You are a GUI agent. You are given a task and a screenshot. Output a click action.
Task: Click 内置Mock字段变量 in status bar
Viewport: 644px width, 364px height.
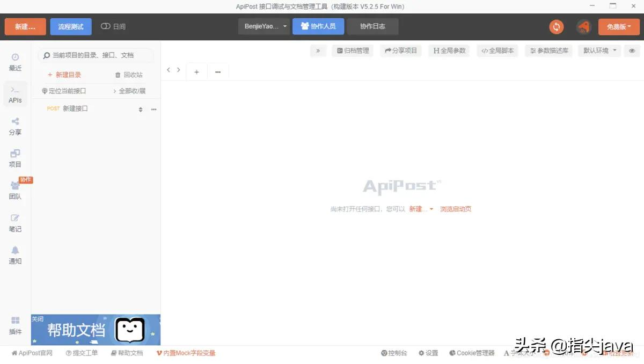click(x=186, y=353)
